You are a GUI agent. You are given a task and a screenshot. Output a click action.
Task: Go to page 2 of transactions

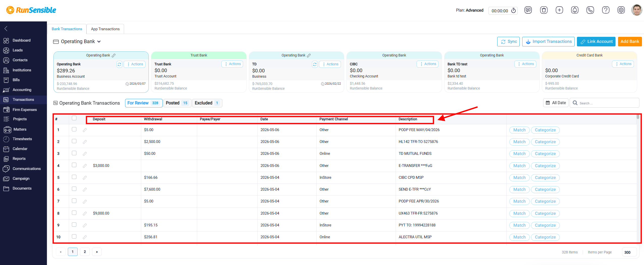(x=85, y=252)
